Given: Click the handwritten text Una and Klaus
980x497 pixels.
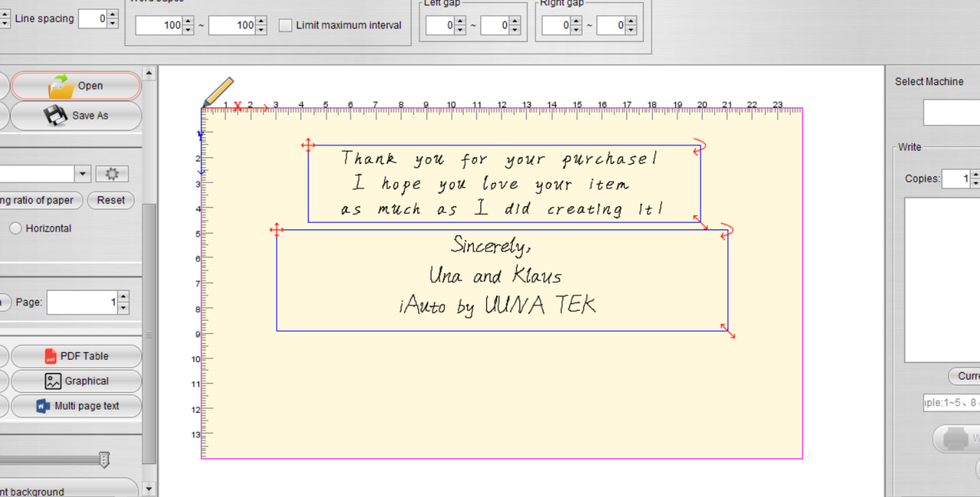Looking at the screenshot, I should pyautogui.click(x=495, y=276).
